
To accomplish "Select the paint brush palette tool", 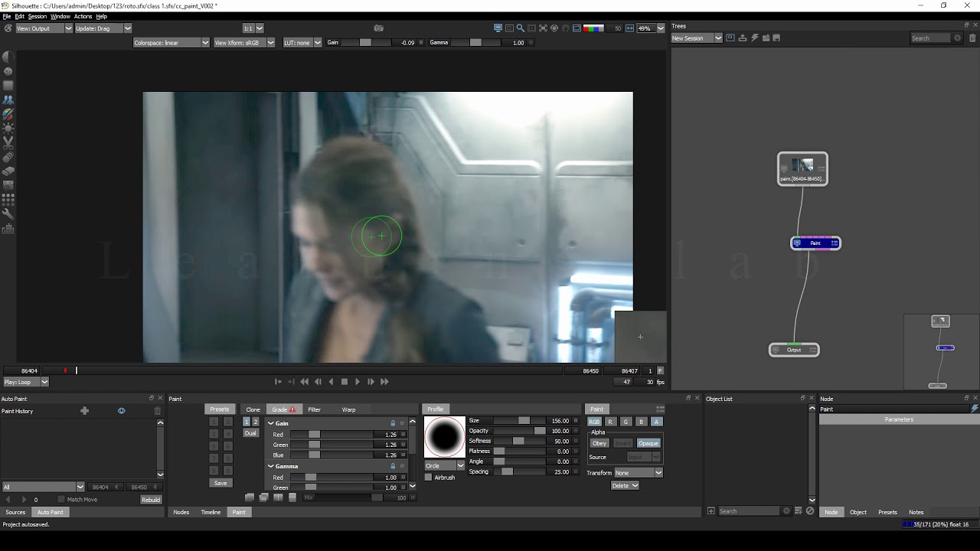I will tap(8, 114).
